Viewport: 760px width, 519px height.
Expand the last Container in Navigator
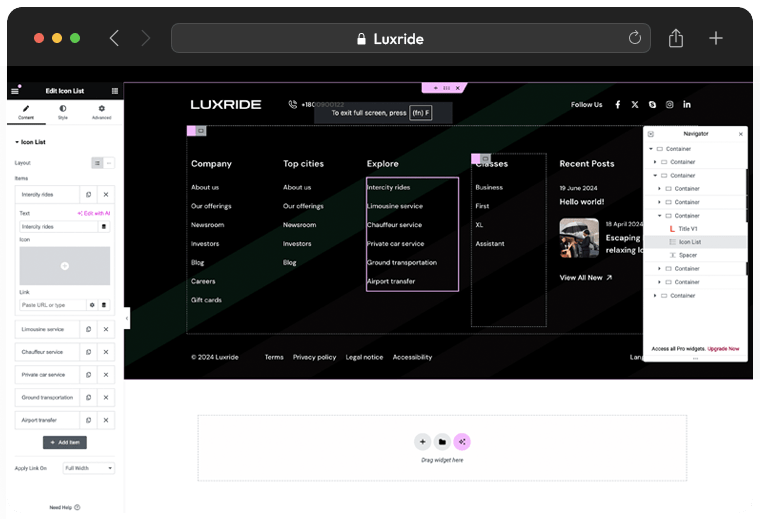tap(655, 295)
